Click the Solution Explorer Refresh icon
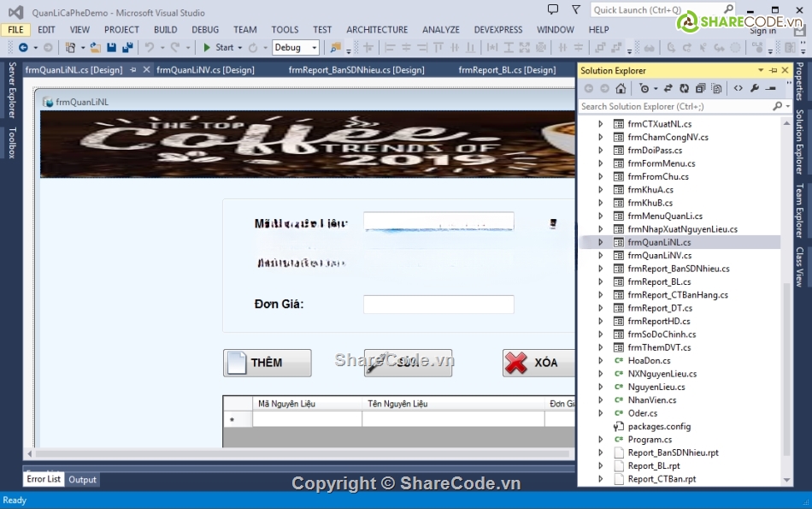Image resolution: width=812 pixels, height=509 pixels. tap(684, 89)
